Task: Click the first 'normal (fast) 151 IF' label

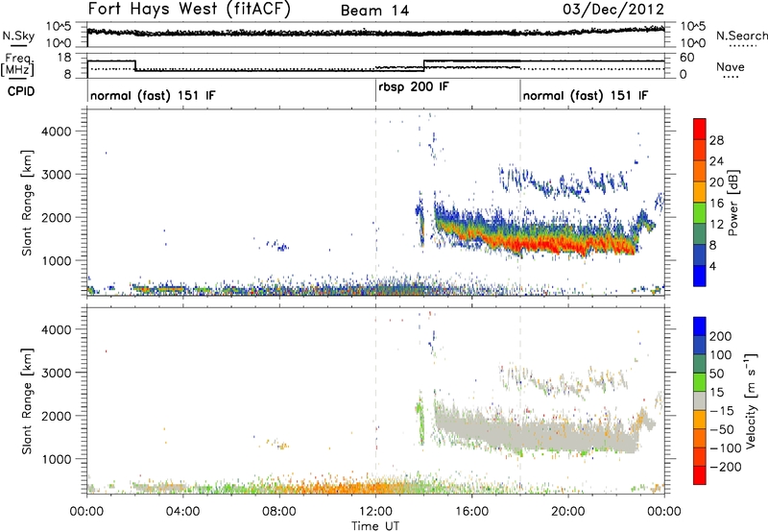Action: click(x=153, y=95)
